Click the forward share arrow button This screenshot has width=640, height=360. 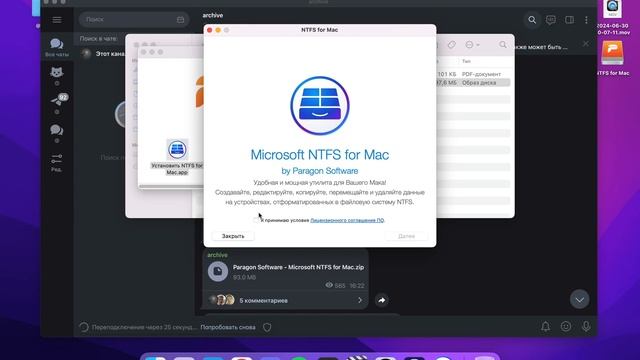382,300
